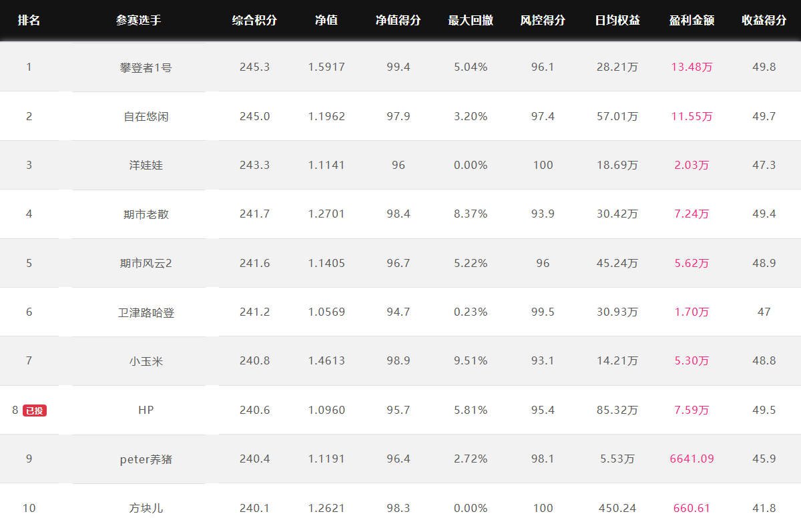This screenshot has height=532, width=801.
Task: Open contestant 自在悠闲 profile
Action: point(146,116)
